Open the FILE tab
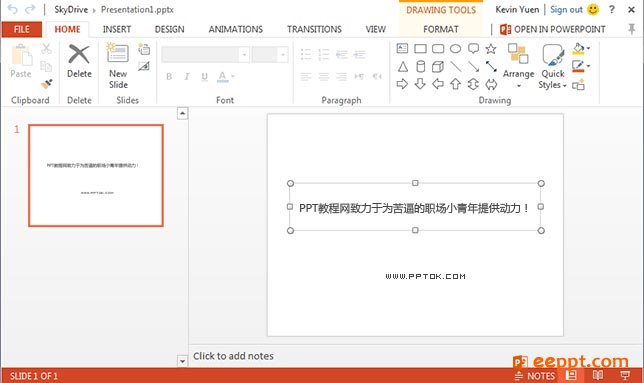The width and height of the screenshot is (644, 383). click(22, 29)
